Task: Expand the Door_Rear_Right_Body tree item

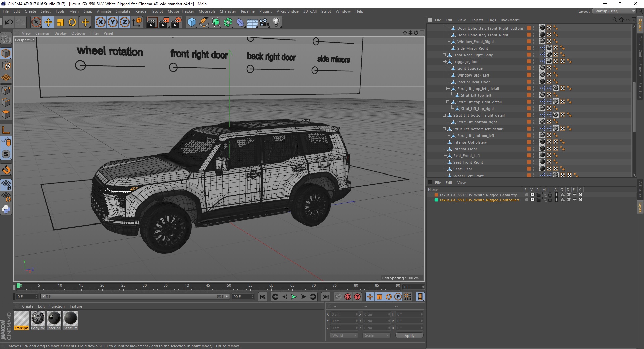Action: (x=444, y=55)
